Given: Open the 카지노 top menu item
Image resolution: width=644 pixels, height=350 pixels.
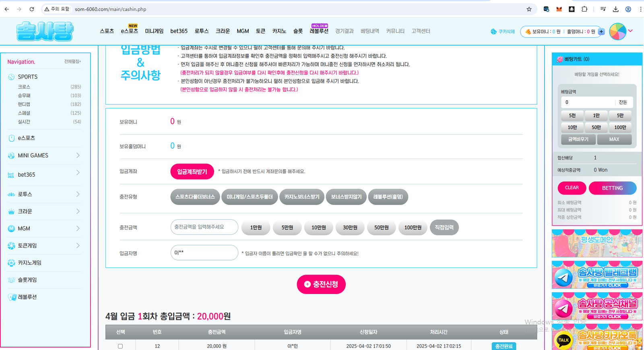Looking at the screenshot, I should pos(279,31).
